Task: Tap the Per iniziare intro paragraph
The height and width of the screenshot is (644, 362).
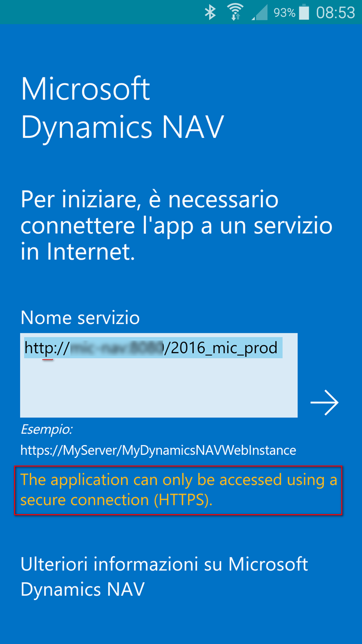Action: pos(176,225)
